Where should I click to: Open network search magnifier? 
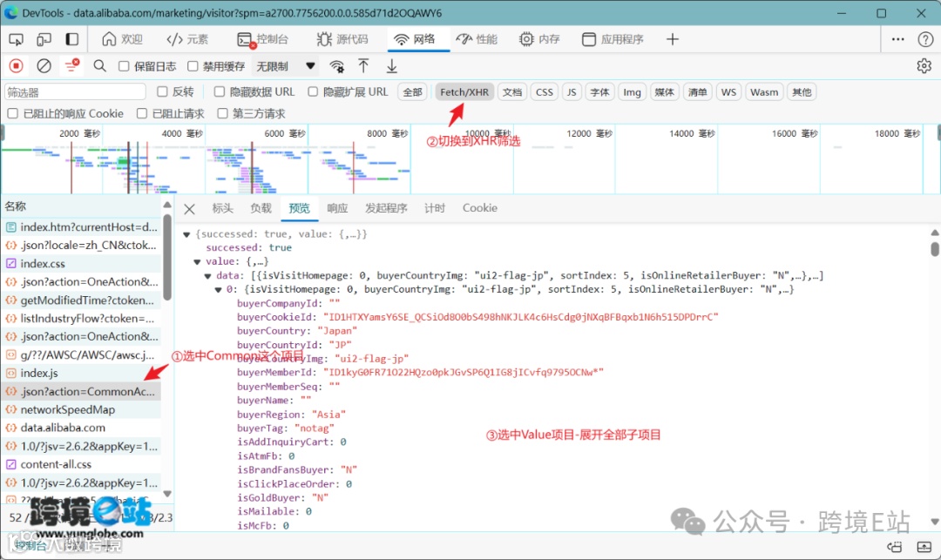pyautogui.click(x=99, y=66)
